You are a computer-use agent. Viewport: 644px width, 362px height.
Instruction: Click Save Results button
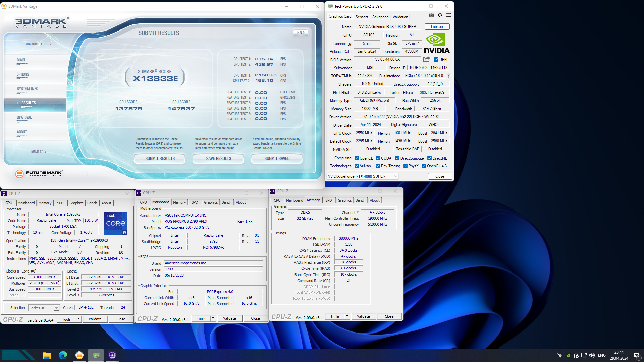[x=219, y=159]
